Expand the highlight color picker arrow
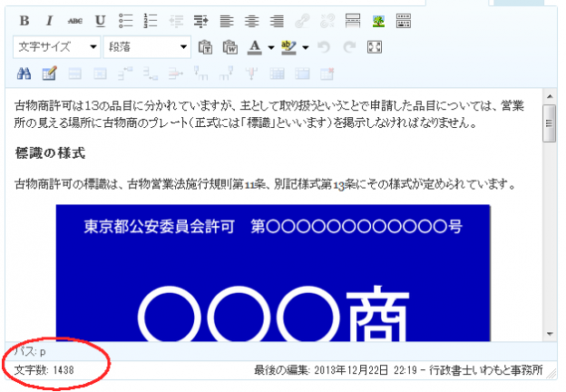Screen dimensions: 566x392 (x=306, y=47)
